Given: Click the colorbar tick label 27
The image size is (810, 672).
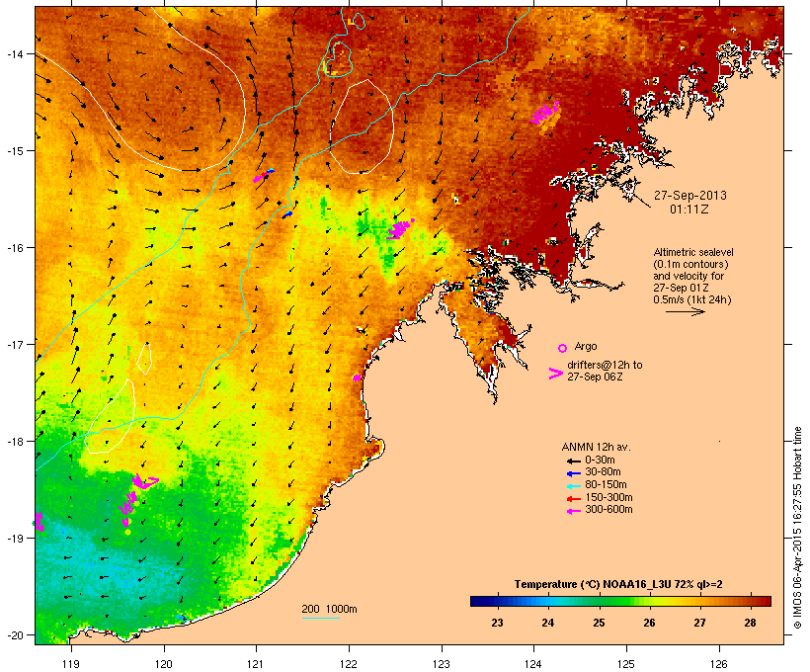Looking at the screenshot, I should (699, 623).
